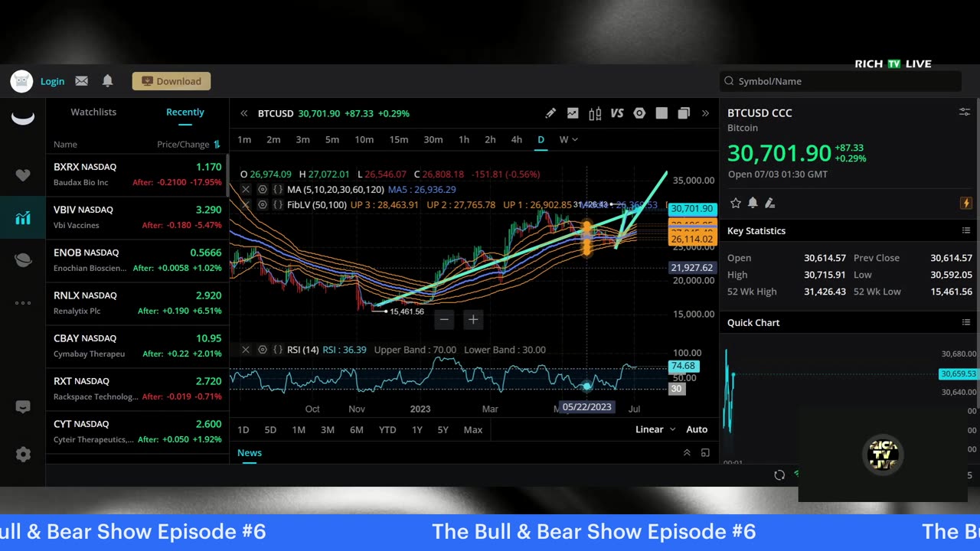The width and height of the screenshot is (980, 551).
Task: Click the orange lightning bolt quick-trade icon
Action: pyautogui.click(x=965, y=203)
